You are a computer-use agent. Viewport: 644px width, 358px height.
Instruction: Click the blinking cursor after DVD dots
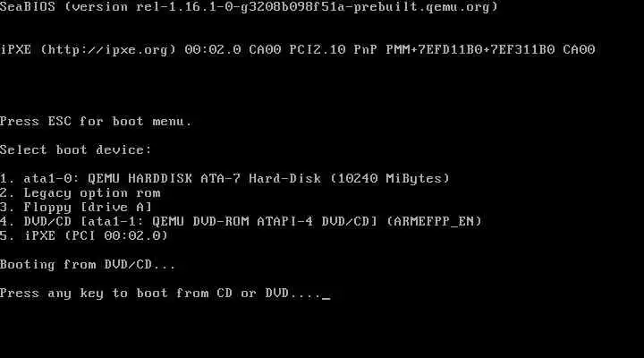(326, 297)
